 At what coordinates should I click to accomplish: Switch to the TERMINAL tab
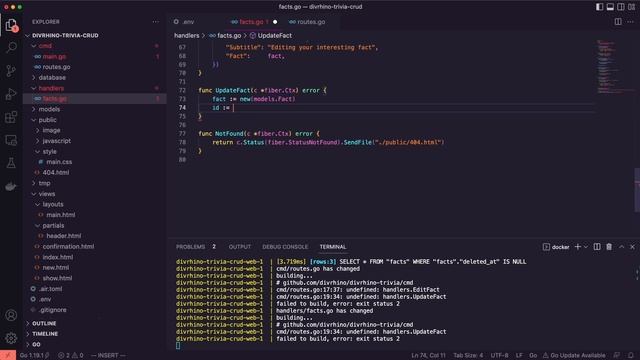[333, 247]
